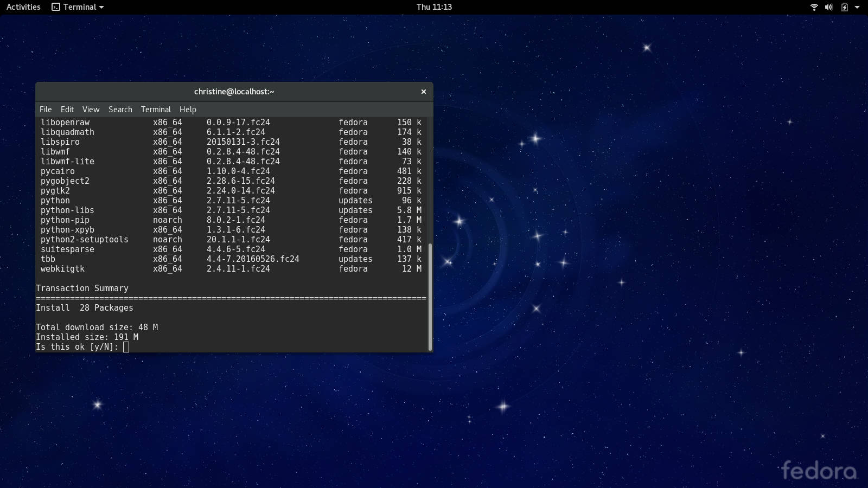
Task: Click the Installed size: 191 M line
Action: pos(87,337)
